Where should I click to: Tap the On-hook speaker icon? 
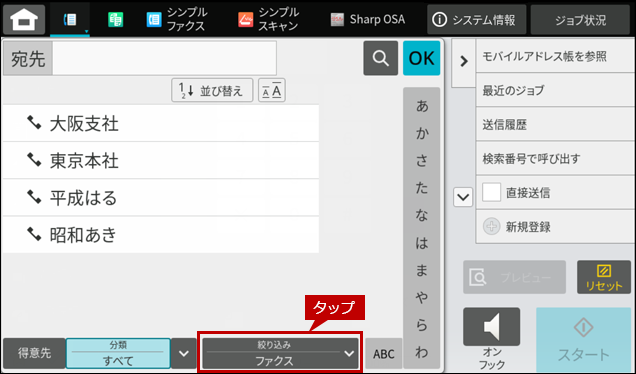[491, 327]
